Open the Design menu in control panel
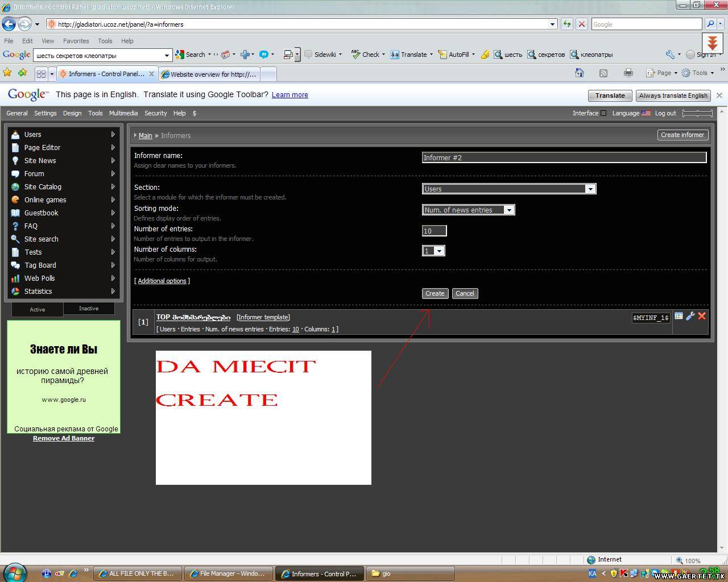This screenshot has width=728, height=582. 72,113
